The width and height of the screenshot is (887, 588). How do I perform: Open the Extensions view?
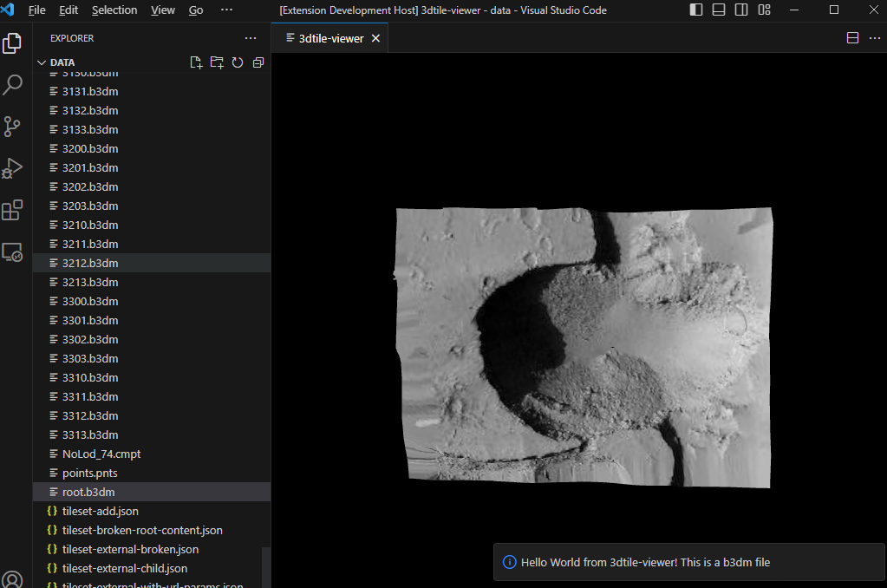13,210
